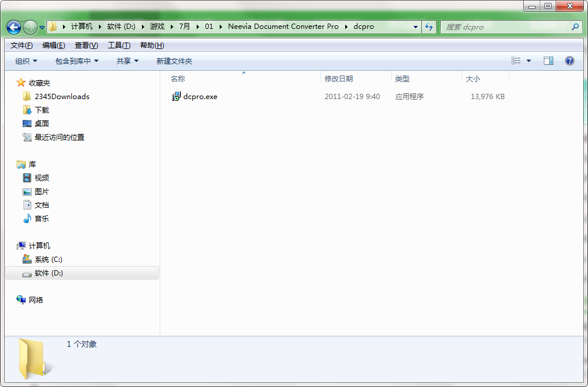
Task: Select the dcpro.exe file name
Action: tap(200, 97)
